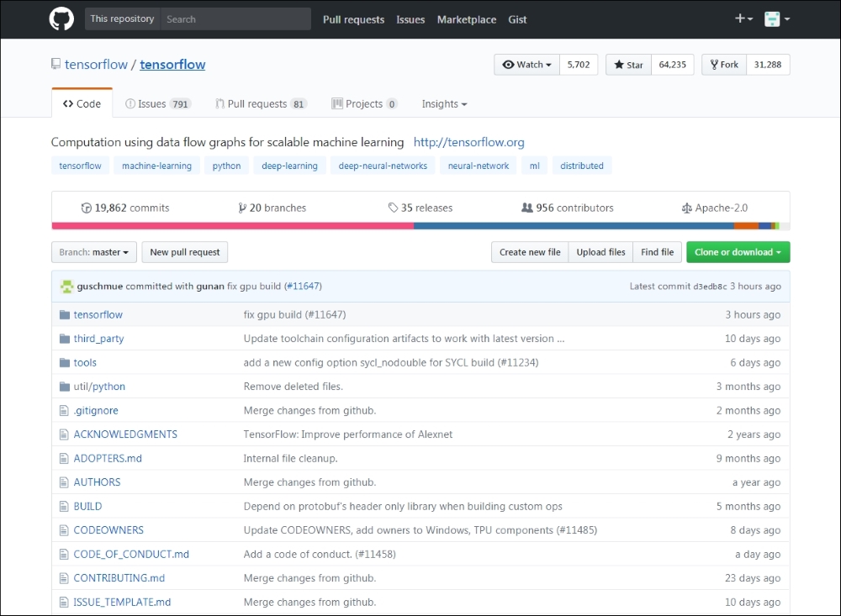Screen dimensions: 841x616
Task: Open the tensorflow organization link
Action: (96, 65)
